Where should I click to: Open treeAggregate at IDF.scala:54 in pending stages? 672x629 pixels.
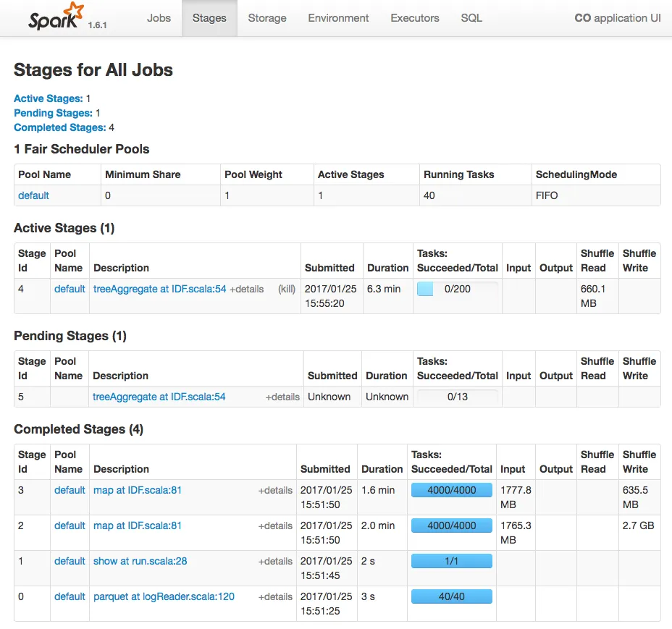tap(159, 397)
